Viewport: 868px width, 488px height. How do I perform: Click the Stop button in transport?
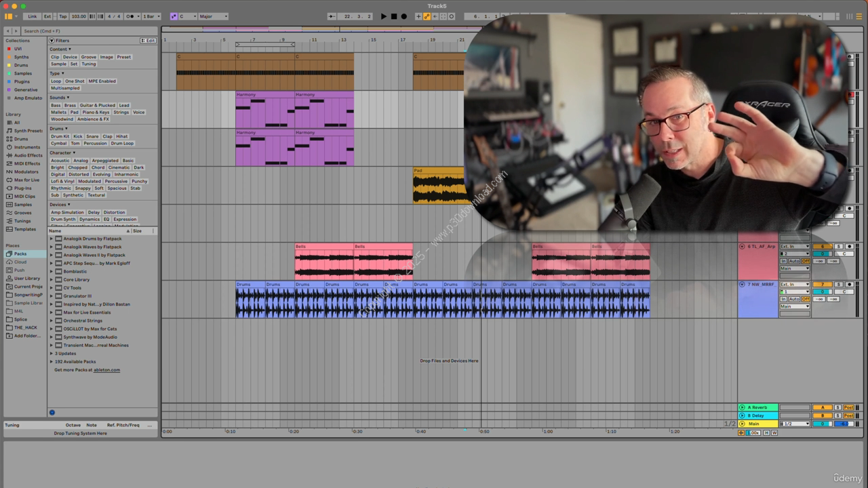pyautogui.click(x=394, y=16)
